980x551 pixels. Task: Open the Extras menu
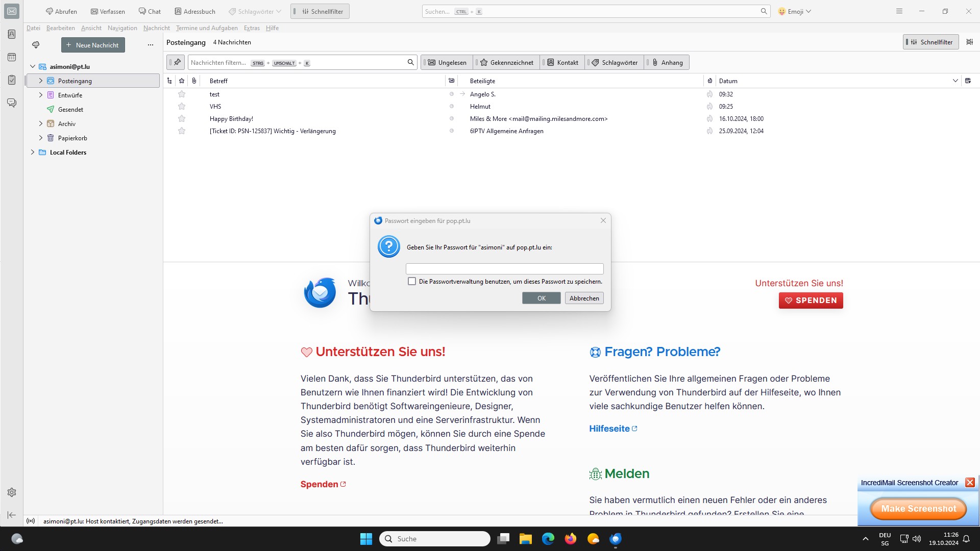[251, 28]
